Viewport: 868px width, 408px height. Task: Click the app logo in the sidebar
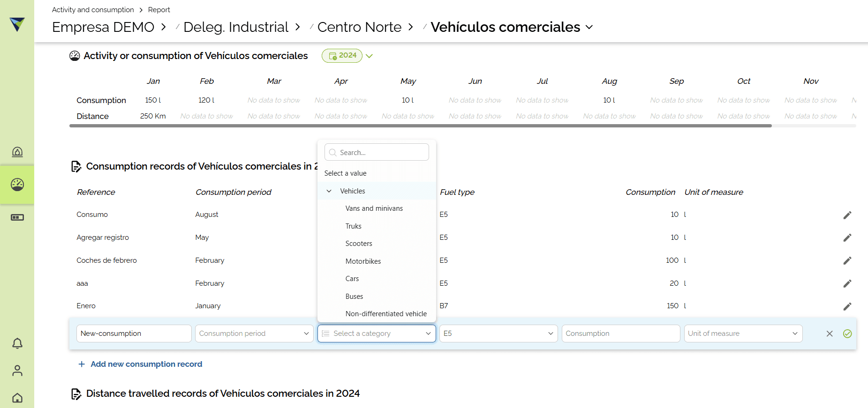point(17,24)
